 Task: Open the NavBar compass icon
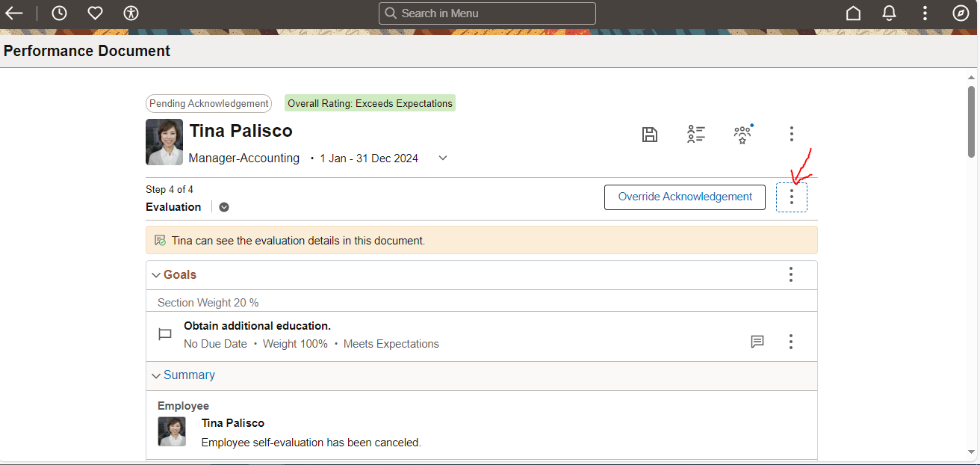click(x=961, y=13)
